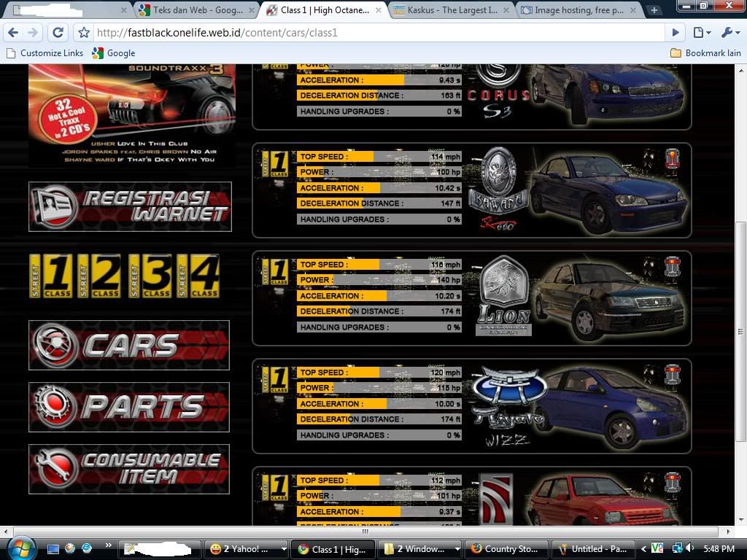This screenshot has width=747, height=560.
Task: Open a new browser tab
Action: click(654, 10)
